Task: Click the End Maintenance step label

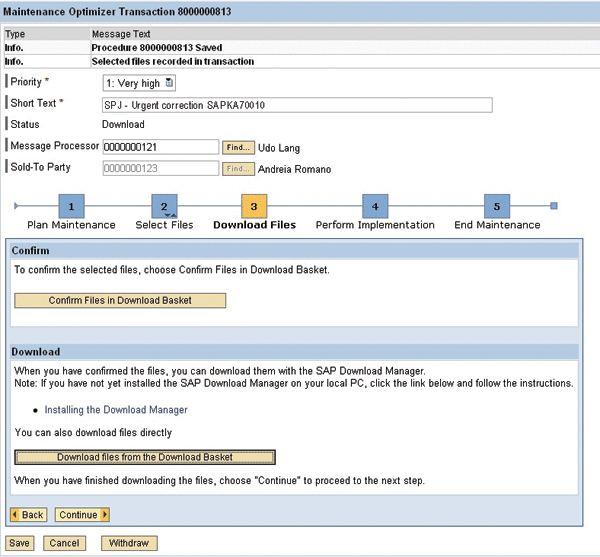Action: pyautogui.click(x=497, y=225)
